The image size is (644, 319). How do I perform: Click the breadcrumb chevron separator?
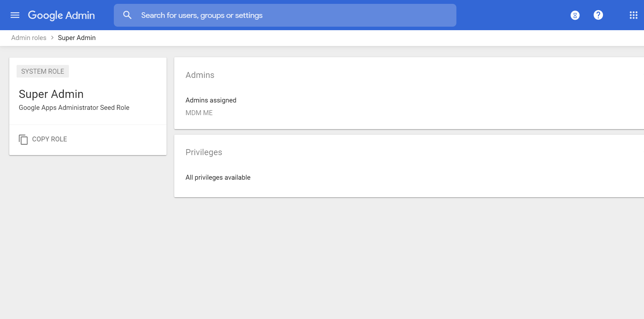52,38
